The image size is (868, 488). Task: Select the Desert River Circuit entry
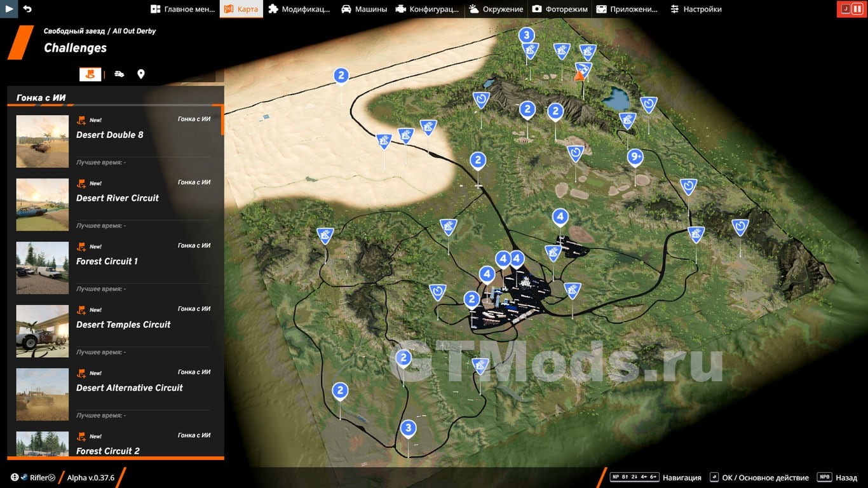click(118, 198)
